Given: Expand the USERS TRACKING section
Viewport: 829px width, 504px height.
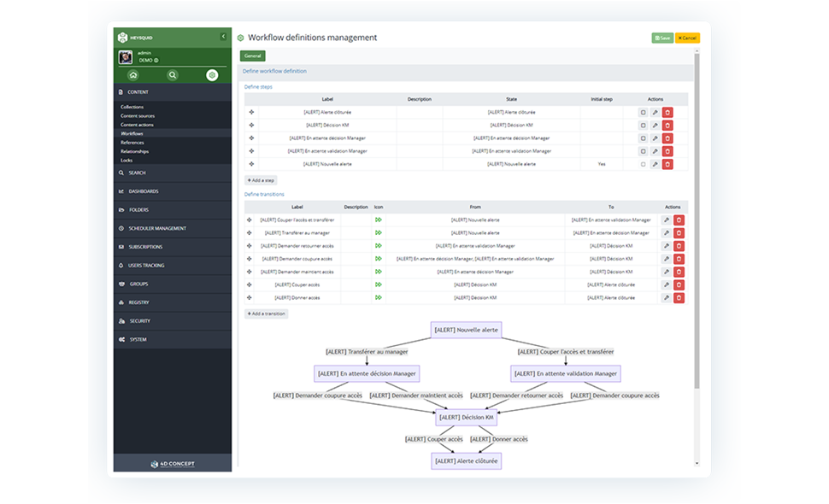Looking at the screenshot, I should 173,265.
